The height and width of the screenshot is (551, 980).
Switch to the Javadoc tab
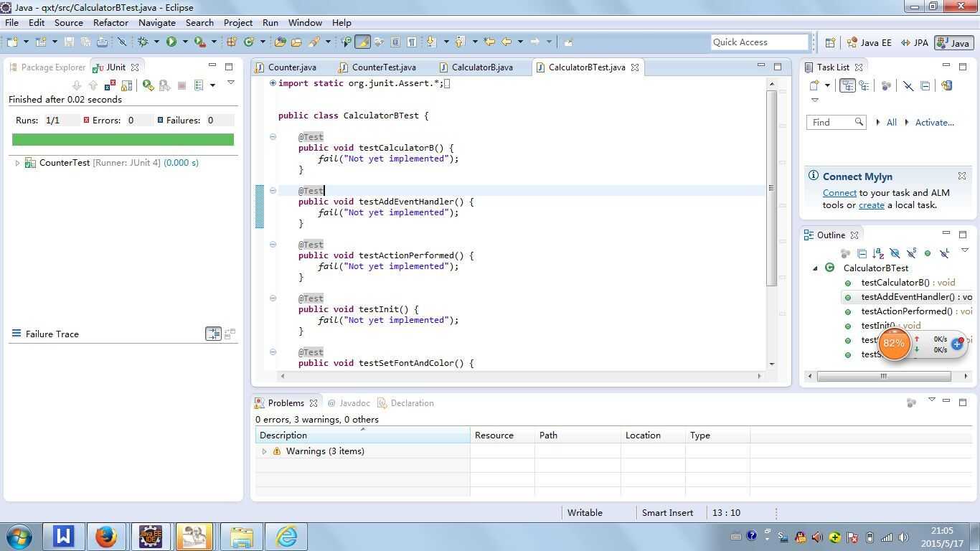point(349,403)
